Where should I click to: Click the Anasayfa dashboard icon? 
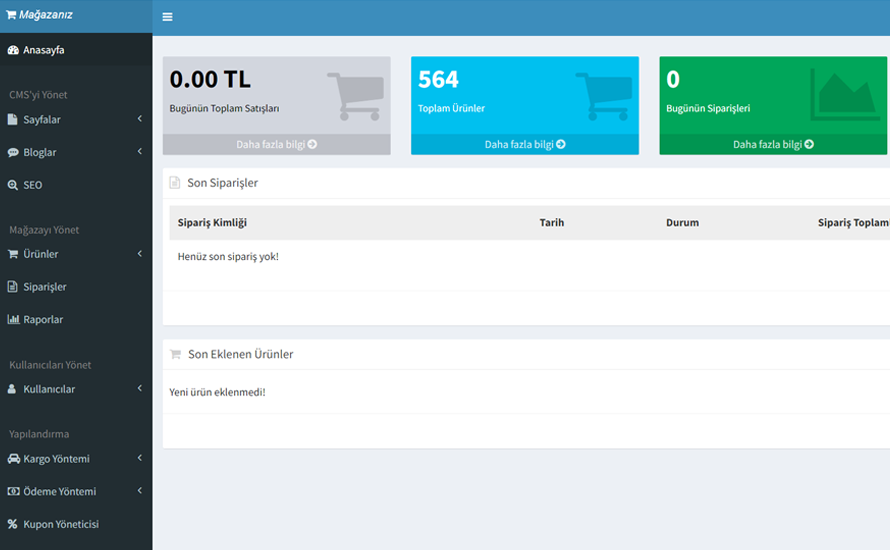(13, 51)
